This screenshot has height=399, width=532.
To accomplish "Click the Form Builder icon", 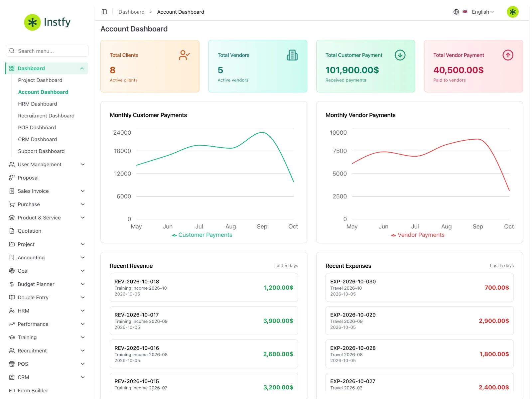I will click(x=12, y=391).
